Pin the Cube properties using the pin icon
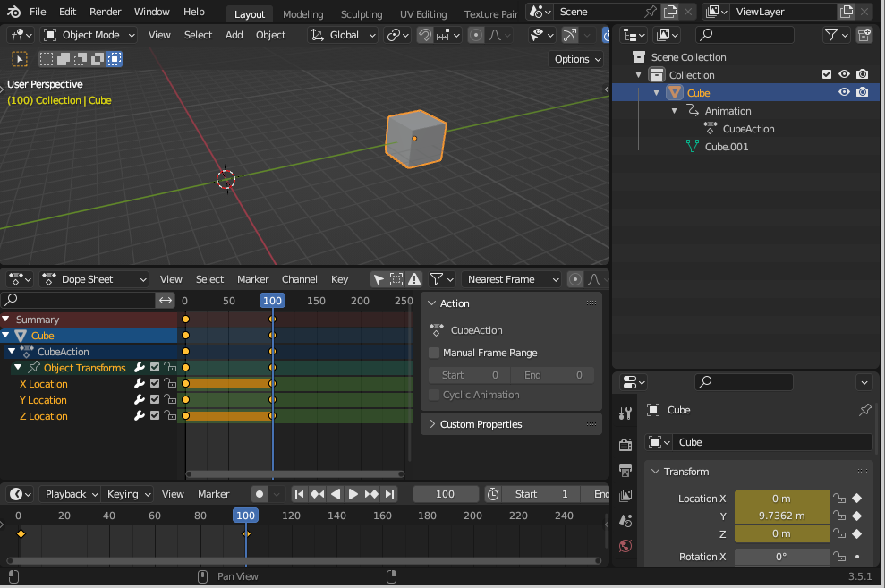Viewport: 885px width, 588px height. (x=864, y=409)
